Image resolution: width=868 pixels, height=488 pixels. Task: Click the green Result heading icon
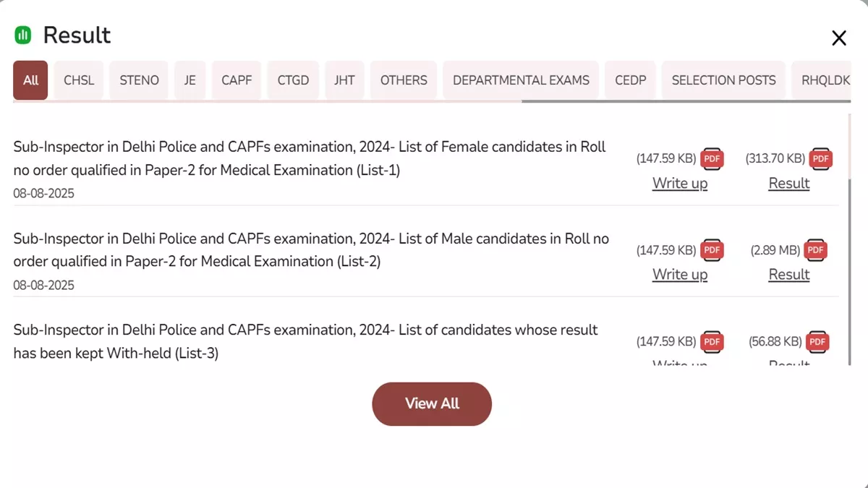click(x=23, y=35)
